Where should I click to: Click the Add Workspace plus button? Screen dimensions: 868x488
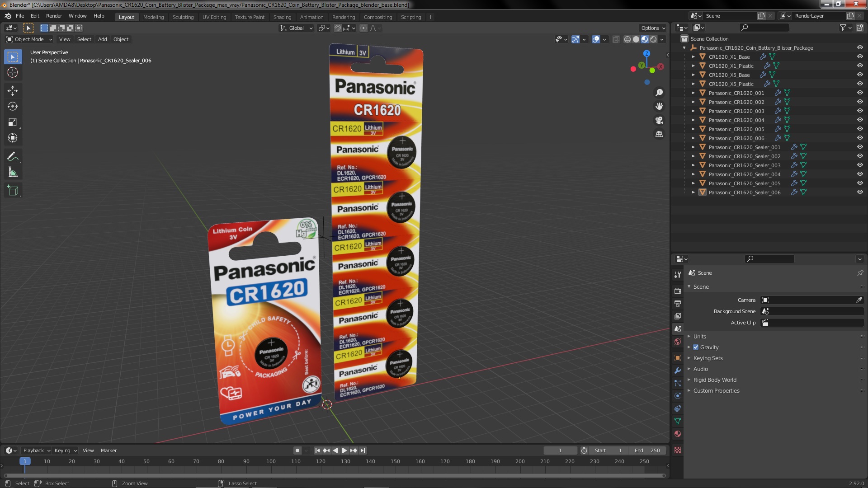point(430,17)
